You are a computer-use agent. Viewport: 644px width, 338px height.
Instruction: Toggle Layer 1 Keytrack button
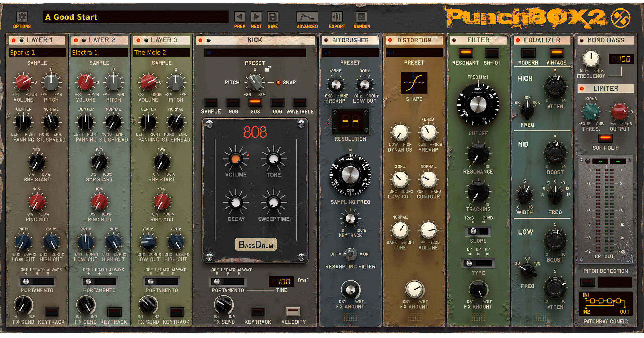(x=52, y=311)
